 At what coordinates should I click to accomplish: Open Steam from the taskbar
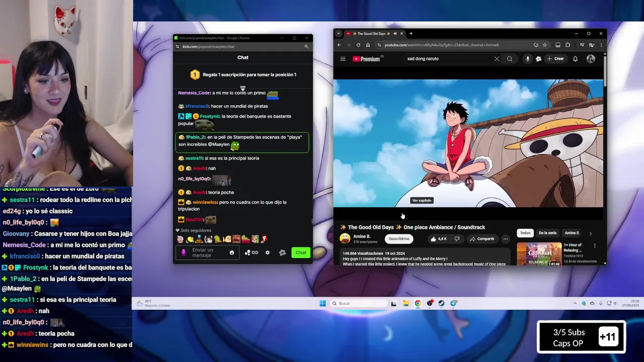[441, 303]
